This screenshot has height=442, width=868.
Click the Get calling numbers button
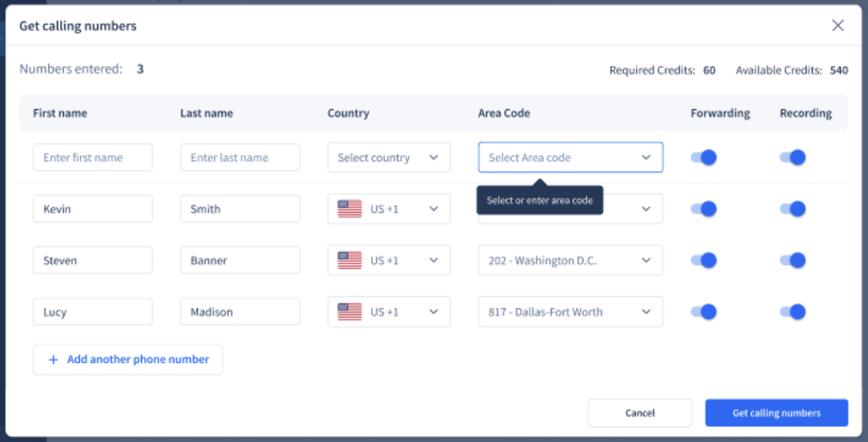(x=776, y=412)
